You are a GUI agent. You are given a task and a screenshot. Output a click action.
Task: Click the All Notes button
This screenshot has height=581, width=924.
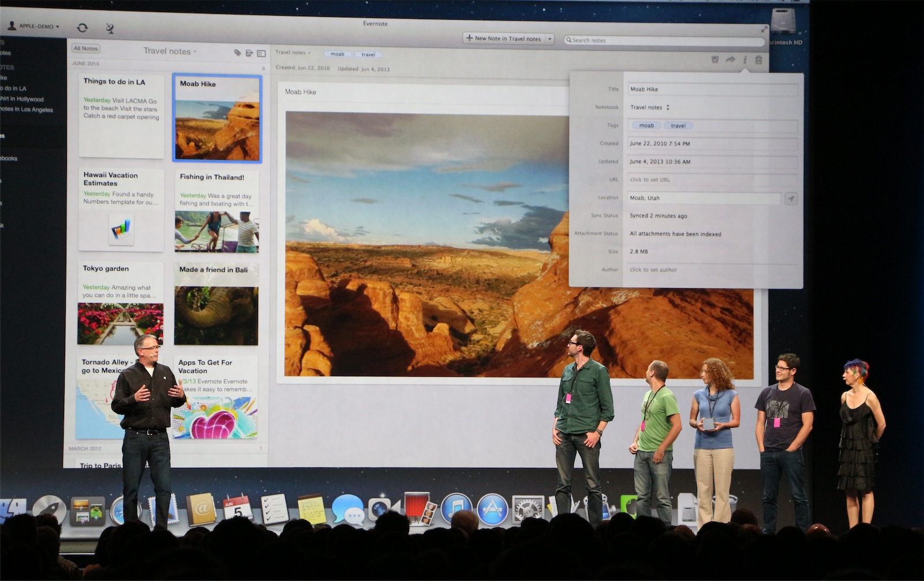[x=85, y=48]
